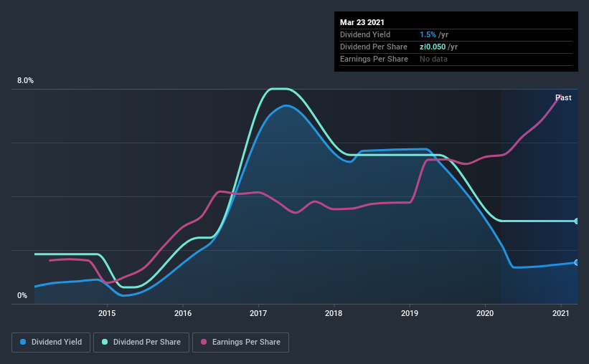Select the Dividend Per Share endpoint marker
This screenshot has width=589, height=364.
576,221
